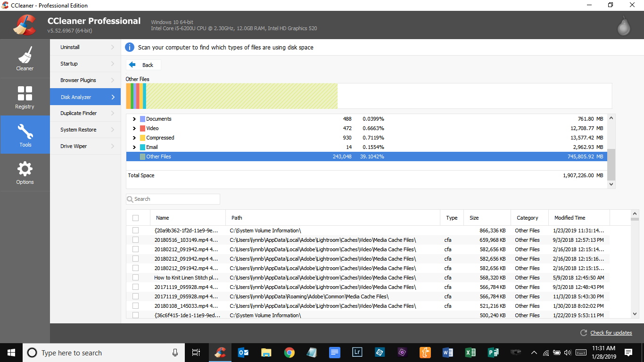
Task: Open Browser Plugins tool
Action: pyautogui.click(x=85, y=80)
